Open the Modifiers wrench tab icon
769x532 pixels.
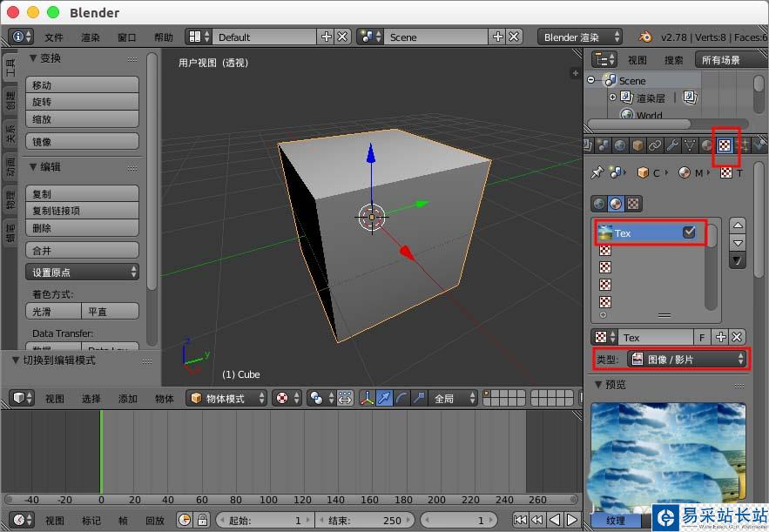click(x=672, y=145)
